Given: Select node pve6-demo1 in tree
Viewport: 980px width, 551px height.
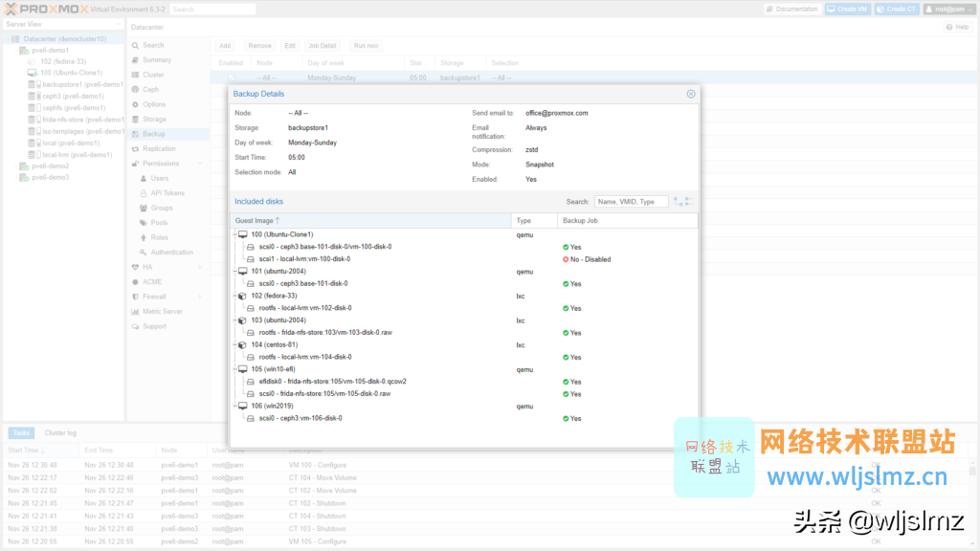Looking at the screenshot, I should [x=50, y=50].
